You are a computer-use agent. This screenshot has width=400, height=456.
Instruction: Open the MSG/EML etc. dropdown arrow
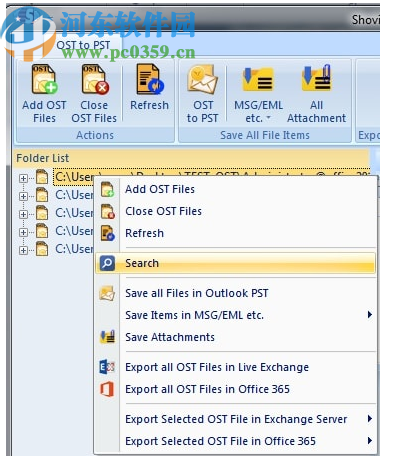(268, 118)
